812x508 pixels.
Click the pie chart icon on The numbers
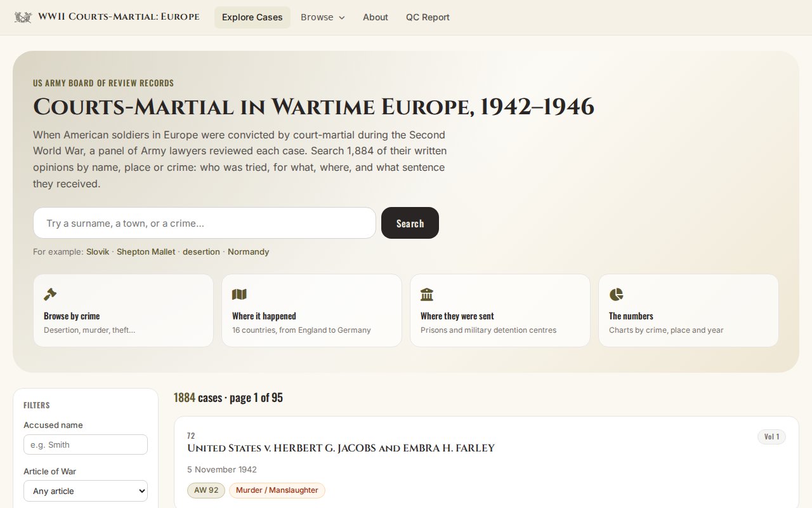click(x=616, y=294)
